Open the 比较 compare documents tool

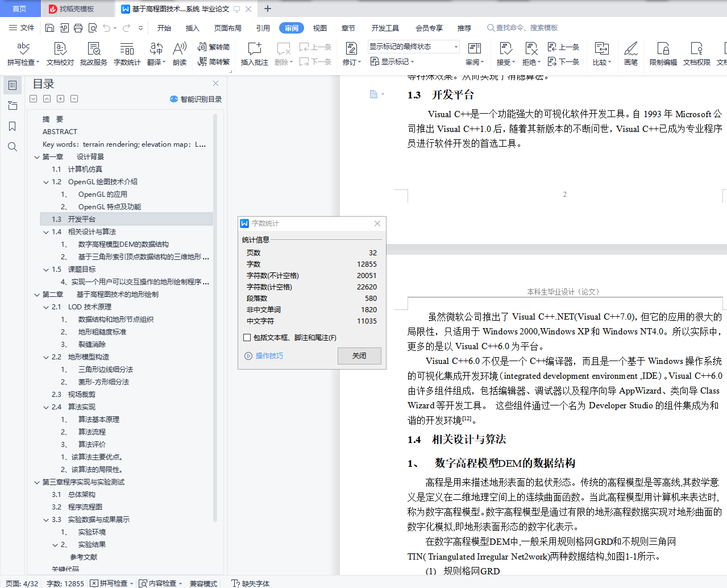pyautogui.click(x=601, y=54)
